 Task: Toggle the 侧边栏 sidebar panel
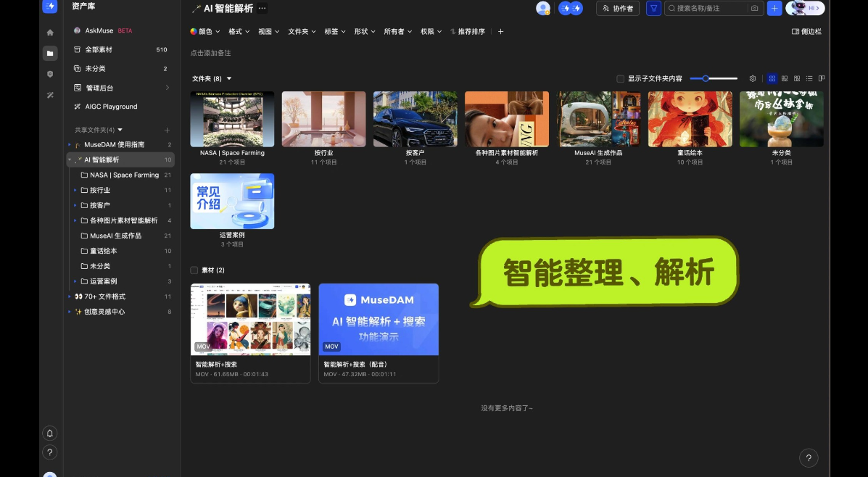click(806, 31)
